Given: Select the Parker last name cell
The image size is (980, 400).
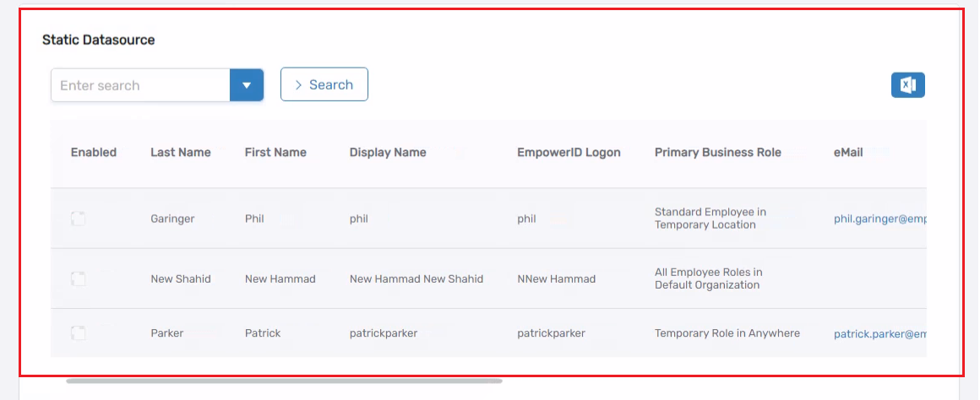Looking at the screenshot, I should pyautogui.click(x=167, y=333).
